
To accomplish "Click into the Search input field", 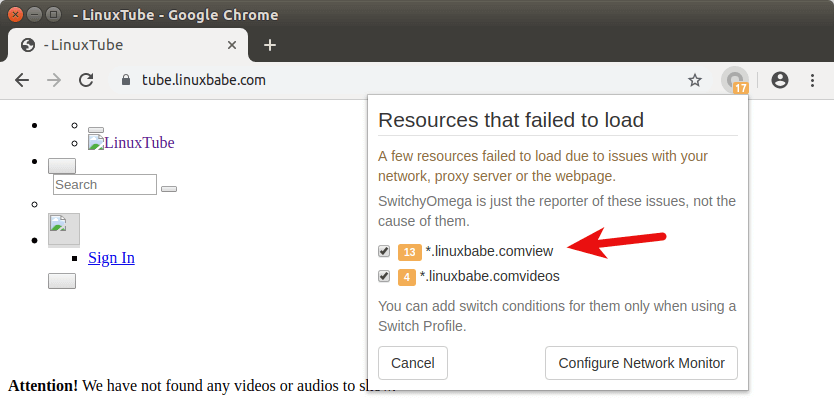I will [105, 185].
